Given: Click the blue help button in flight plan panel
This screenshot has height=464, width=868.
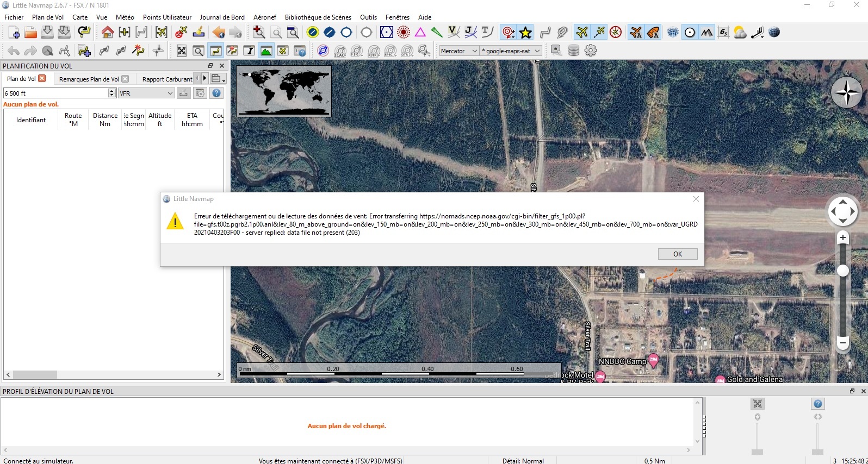Looking at the screenshot, I should pyautogui.click(x=216, y=93).
